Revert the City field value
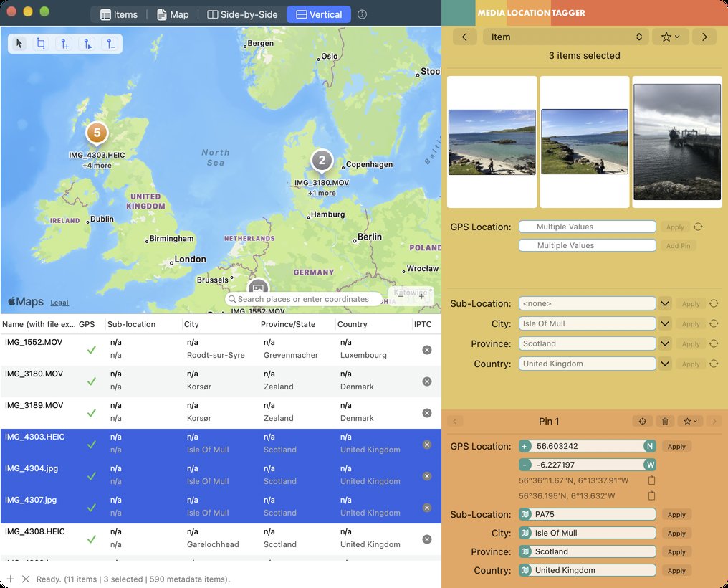This screenshot has height=588, width=728. [x=714, y=323]
